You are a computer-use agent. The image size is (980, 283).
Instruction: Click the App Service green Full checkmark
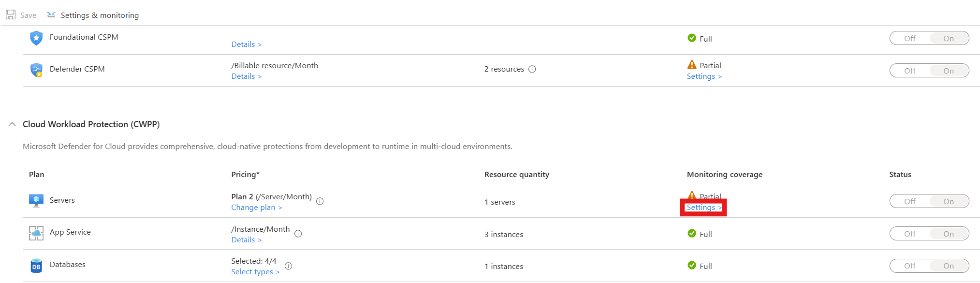(x=692, y=233)
